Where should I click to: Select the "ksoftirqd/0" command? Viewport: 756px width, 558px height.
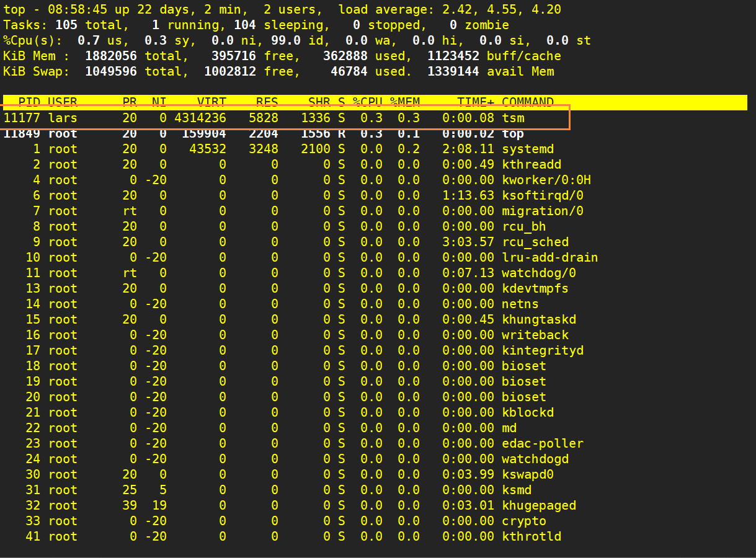(543, 195)
